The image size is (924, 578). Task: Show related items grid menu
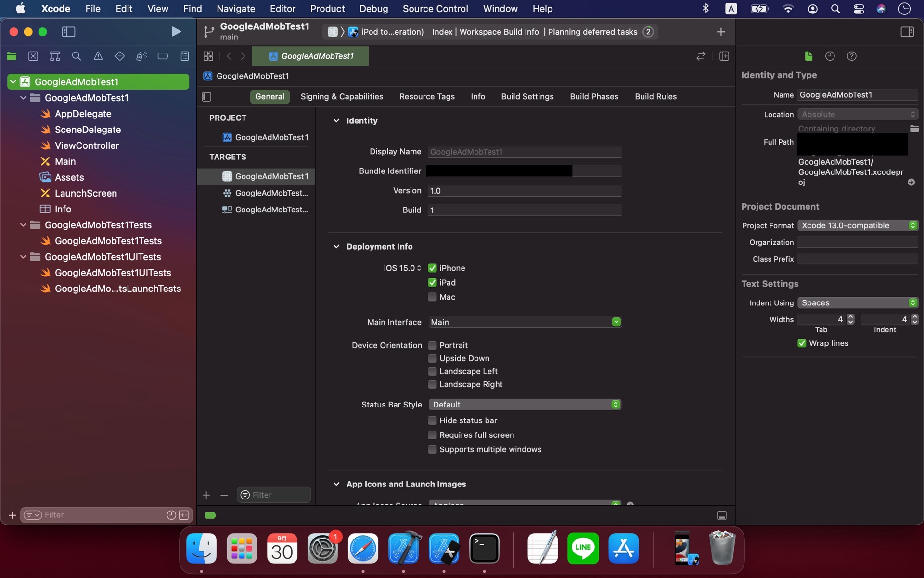pyautogui.click(x=208, y=56)
